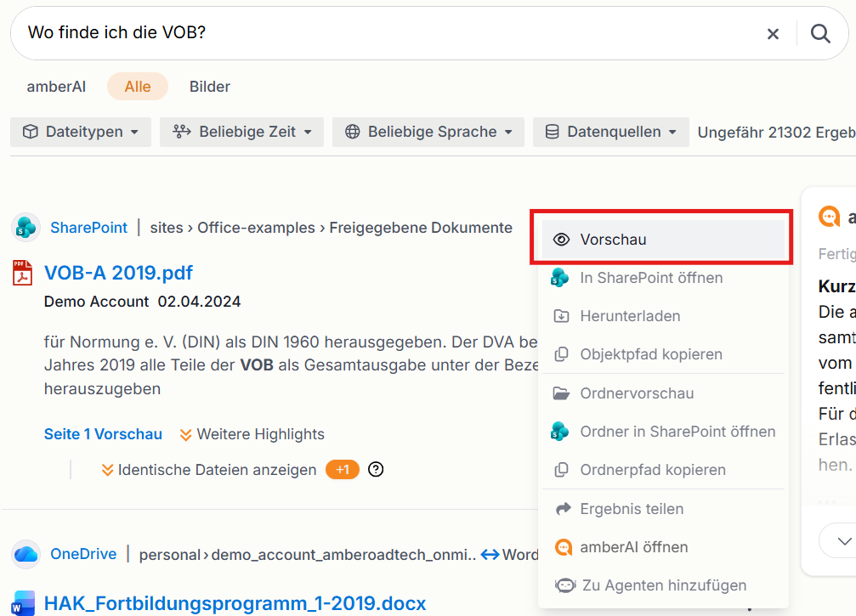Image resolution: width=856 pixels, height=616 pixels.
Task: Select Objektpfad kopieren
Action: (663, 354)
